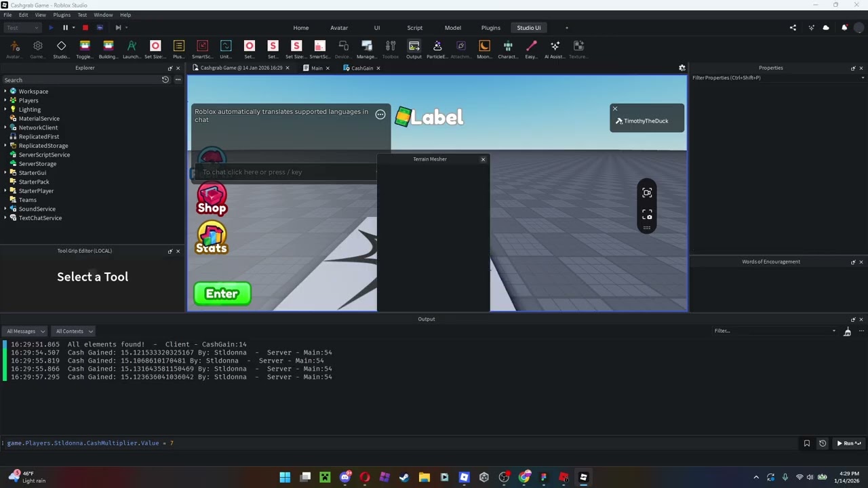This screenshot has height=488, width=868.
Task: Expand the Lighting node
Action: [x=5, y=110]
